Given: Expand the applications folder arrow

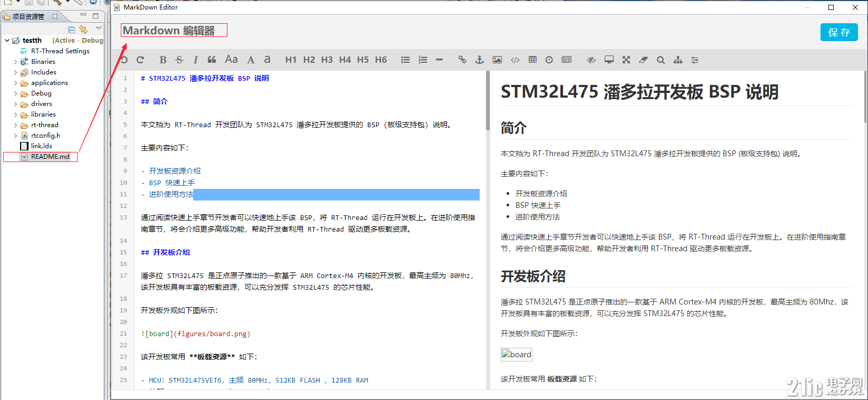Looking at the screenshot, I should (x=15, y=83).
